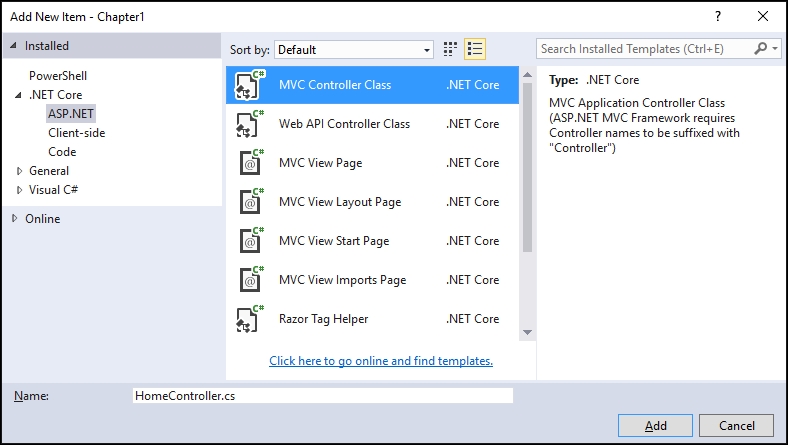
Task: Close the Add New Item dialog
Action: [762, 17]
